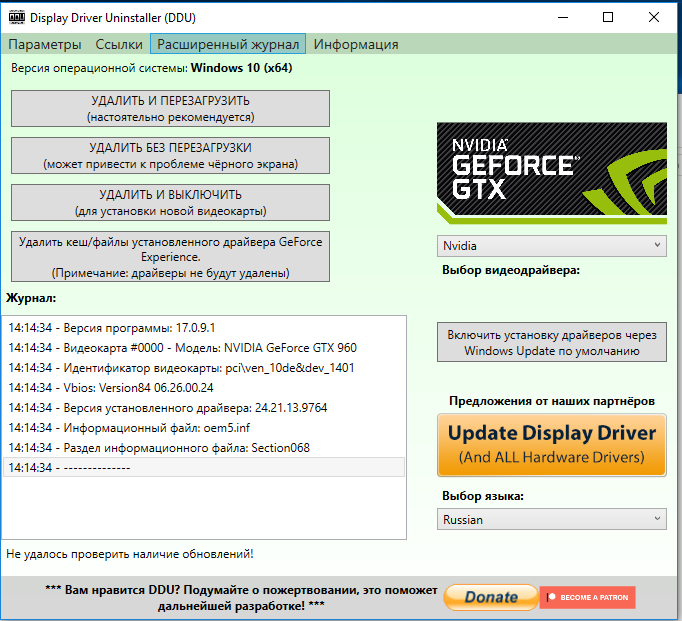
Task: Minimize the DDU window
Action: (563, 17)
